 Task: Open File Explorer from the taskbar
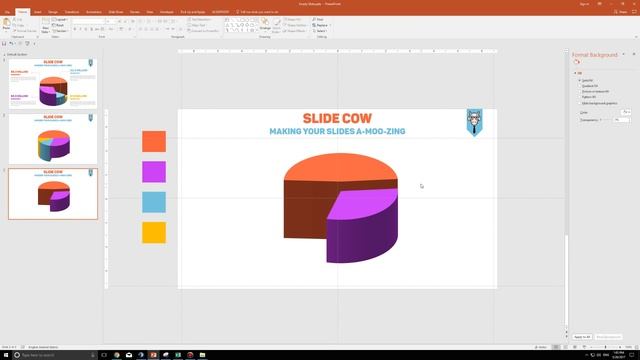pyautogui.click(x=202, y=355)
